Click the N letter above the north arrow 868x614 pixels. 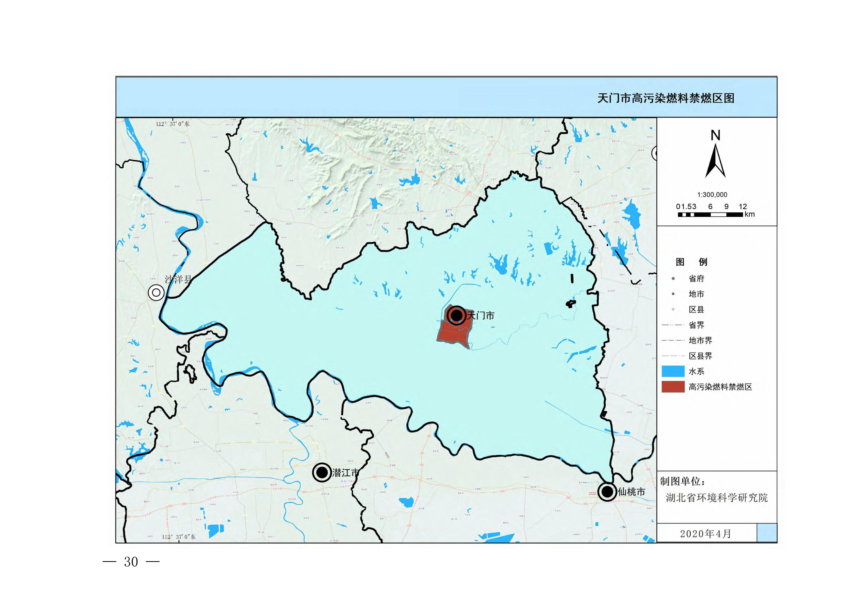point(715,135)
